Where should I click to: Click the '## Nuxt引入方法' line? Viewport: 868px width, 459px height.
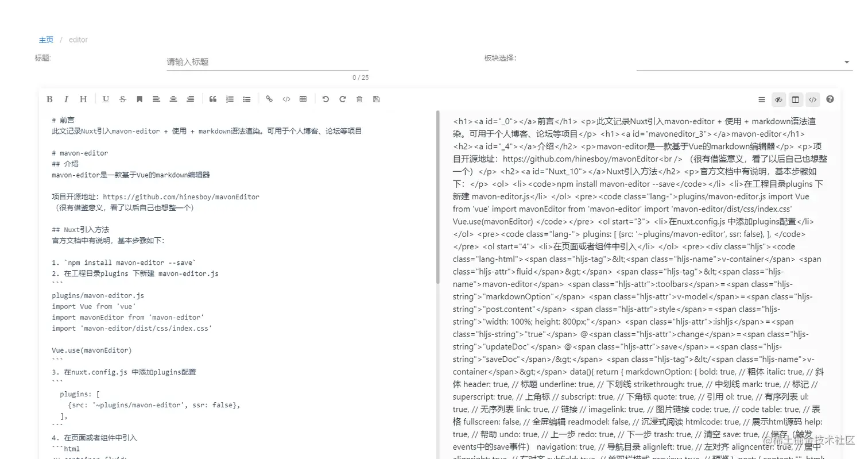(80, 230)
